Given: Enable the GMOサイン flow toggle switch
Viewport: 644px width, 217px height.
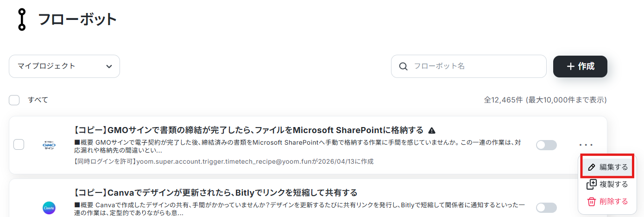Looking at the screenshot, I should pyautogui.click(x=546, y=145).
